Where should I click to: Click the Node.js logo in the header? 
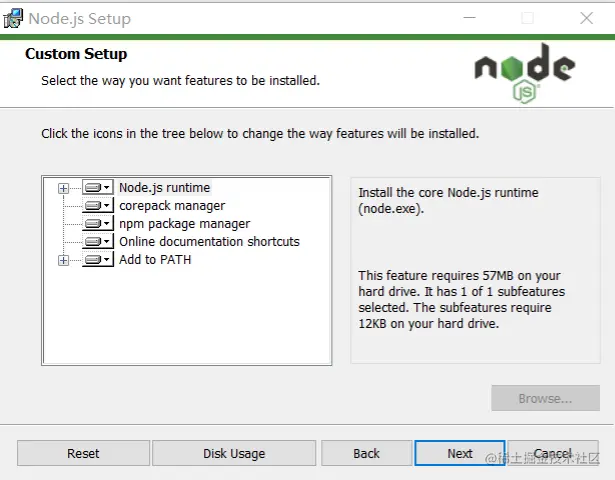tap(525, 73)
